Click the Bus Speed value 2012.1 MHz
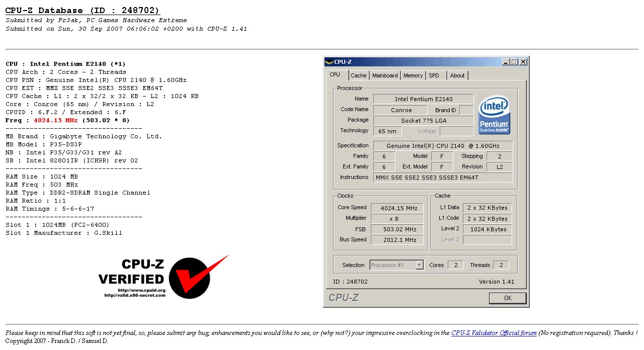Image resolution: width=644 pixels, height=350 pixels. (397, 240)
